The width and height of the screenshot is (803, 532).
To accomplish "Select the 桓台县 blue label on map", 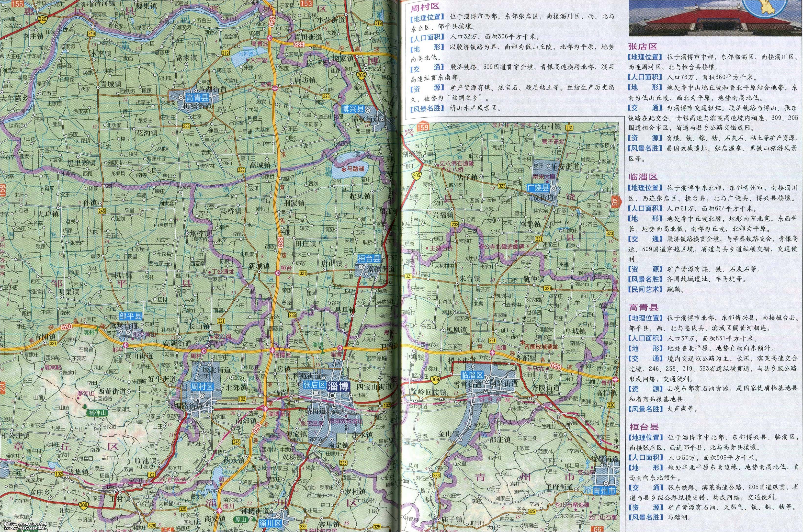I will [x=369, y=259].
